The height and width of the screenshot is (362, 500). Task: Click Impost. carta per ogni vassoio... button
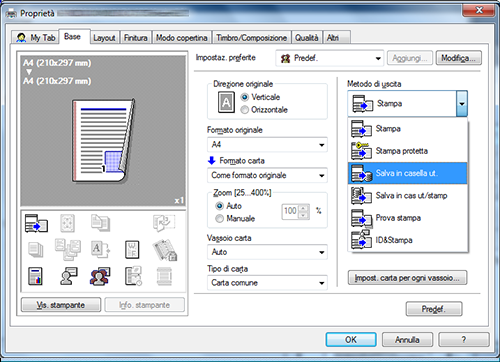pyautogui.click(x=407, y=278)
